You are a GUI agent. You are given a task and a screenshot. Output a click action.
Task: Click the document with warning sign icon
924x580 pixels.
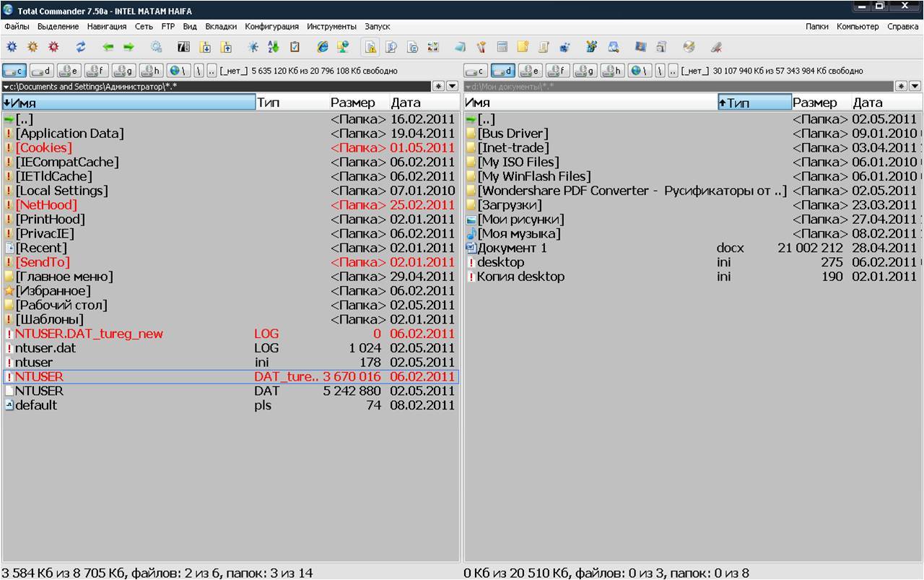click(x=370, y=47)
